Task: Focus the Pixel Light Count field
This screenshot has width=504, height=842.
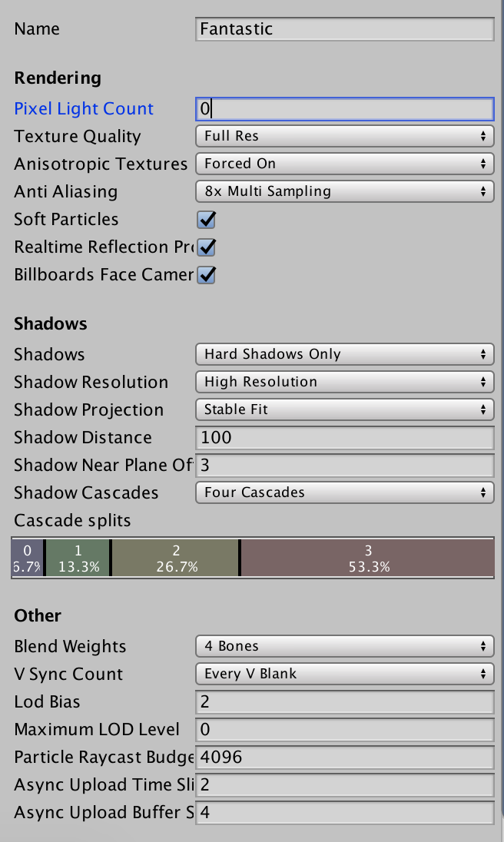Action: click(344, 109)
